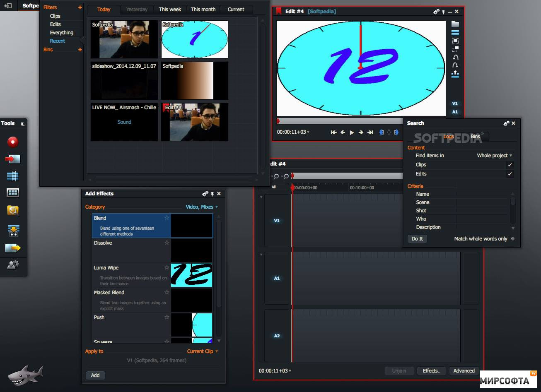The width and height of the screenshot is (541, 392).
Task: Collapse the V1 track arrow in timeline
Action: pyautogui.click(x=261, y=197)
